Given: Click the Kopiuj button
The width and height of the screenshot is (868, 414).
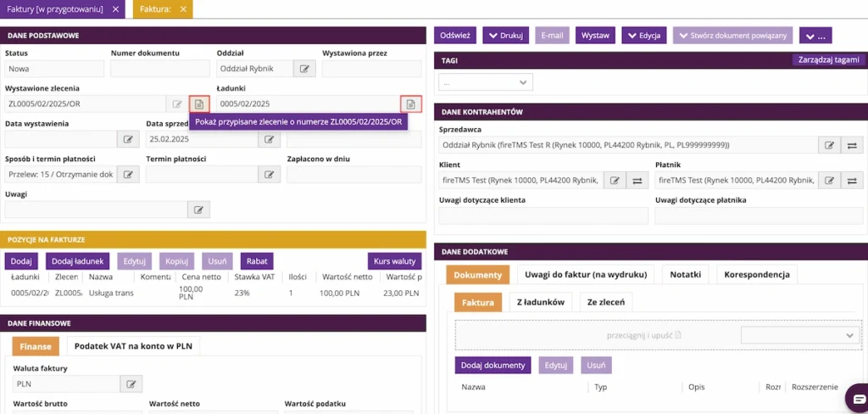Looking at the screenshot, I should point(177,261).
